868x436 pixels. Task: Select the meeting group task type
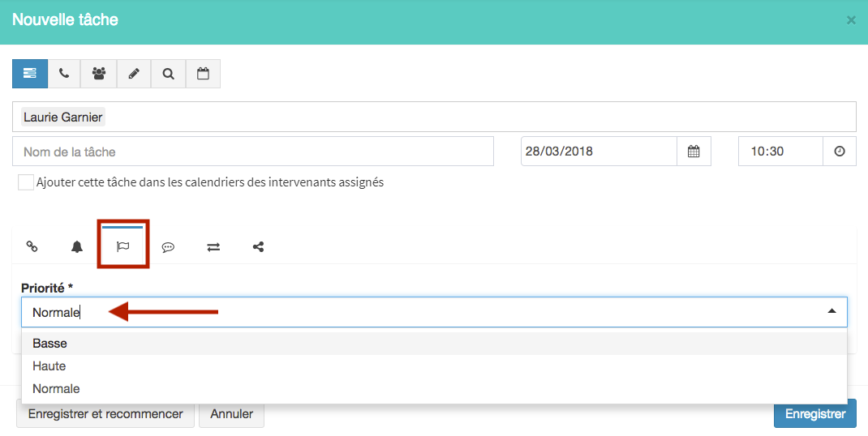point(98,74)
